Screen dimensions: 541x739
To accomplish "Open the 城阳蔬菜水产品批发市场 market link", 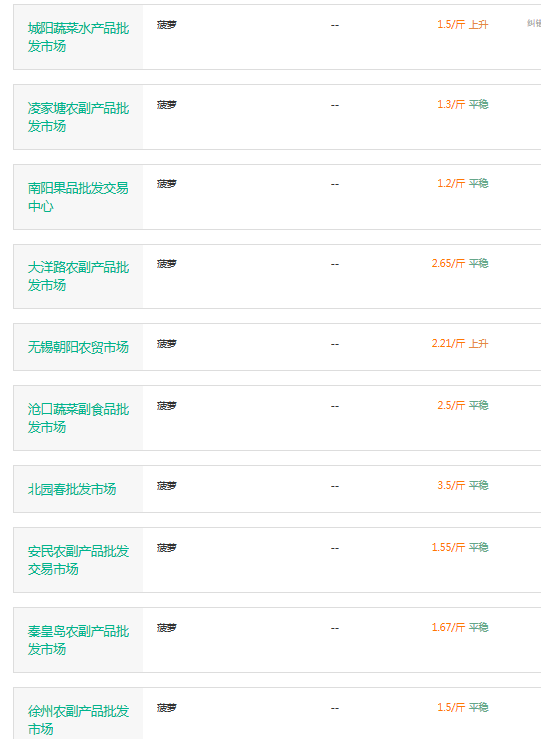I will [78, 37].
